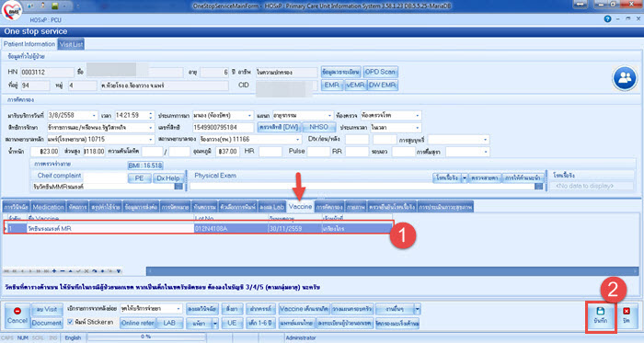The height and width of the screenshot is (343, 644).
Task: Open the dropdown showing ห้องบัตร
Action: coord(249,116)
